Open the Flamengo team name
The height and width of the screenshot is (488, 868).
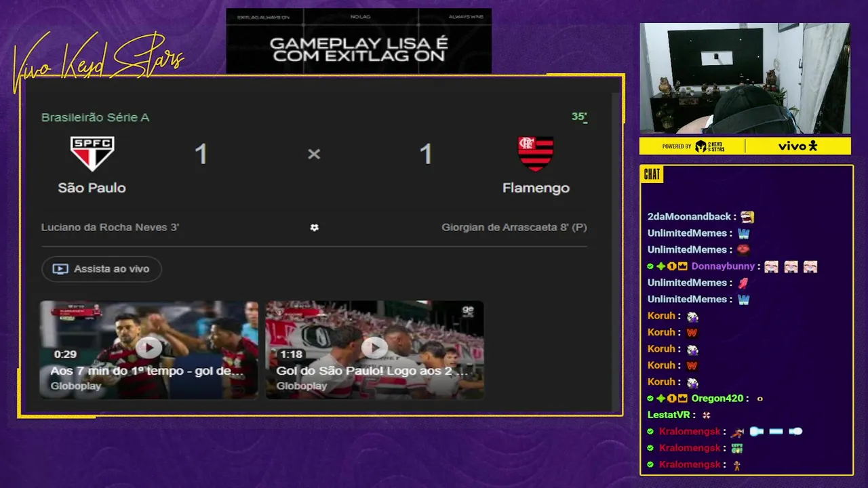[536, 188]
